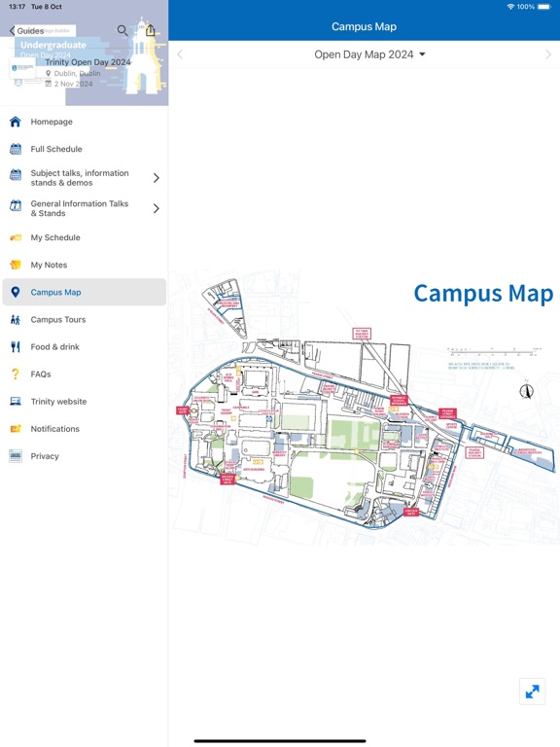Click the Food & drink cutlery icon
This screenshot has height=747, width=560.
(16, 347)
